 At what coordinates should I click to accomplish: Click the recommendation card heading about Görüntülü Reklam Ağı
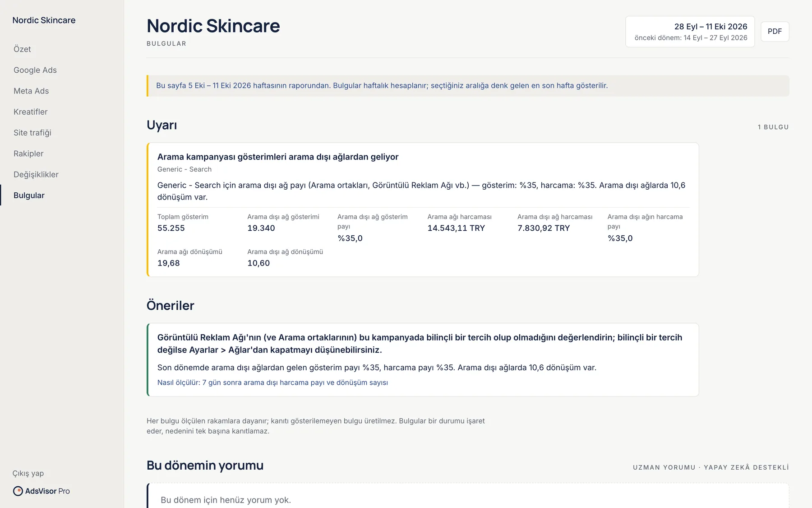point(420,344)
